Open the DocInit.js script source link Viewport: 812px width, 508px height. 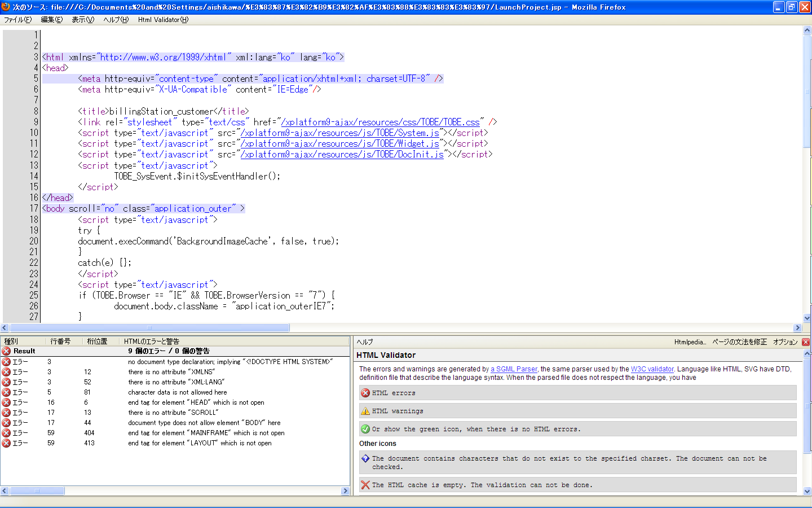(x=342, y=154)
